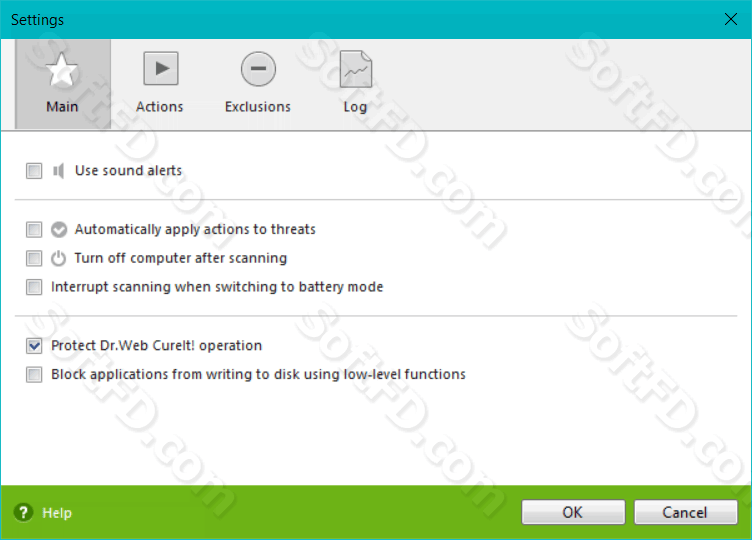This screenshot has width=752, height=540.
Task: Toggle Interrupt scanning on battery mode checkbox
Action: click(x=34, y=287)
